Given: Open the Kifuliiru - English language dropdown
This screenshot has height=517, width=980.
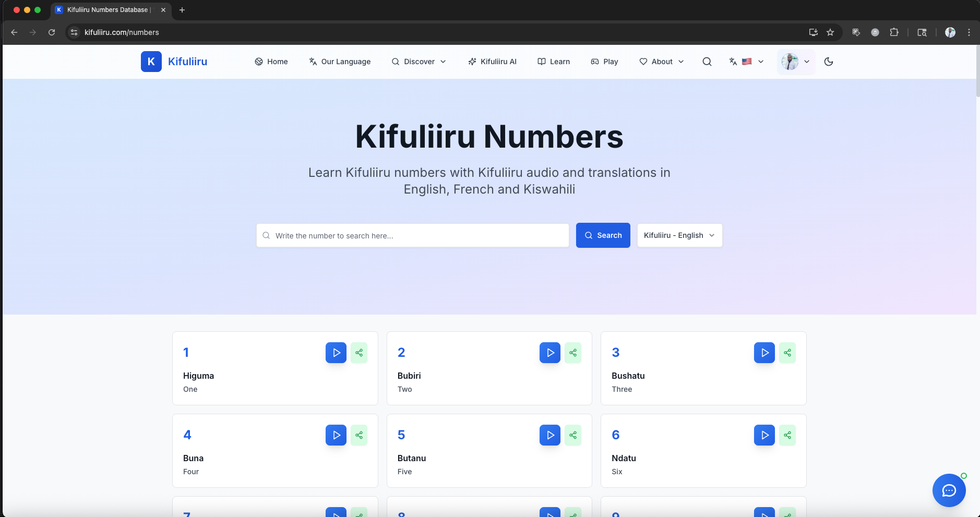Looking at the screenshot, I should pyautogui.click(x=679, y=235).
